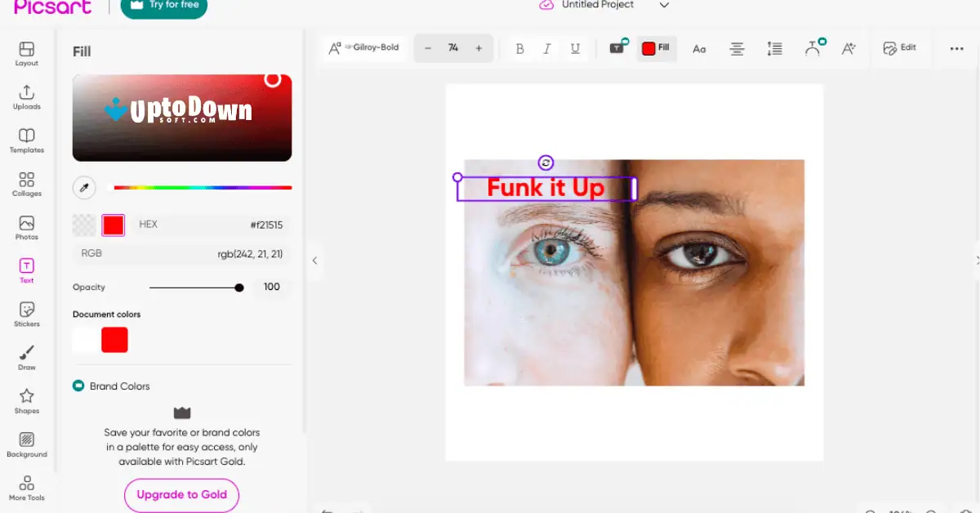This screenshot has height=513, width=980.
Task: Collapse the Fill panel with the left chevron
Action: click(x=314, y=260)
